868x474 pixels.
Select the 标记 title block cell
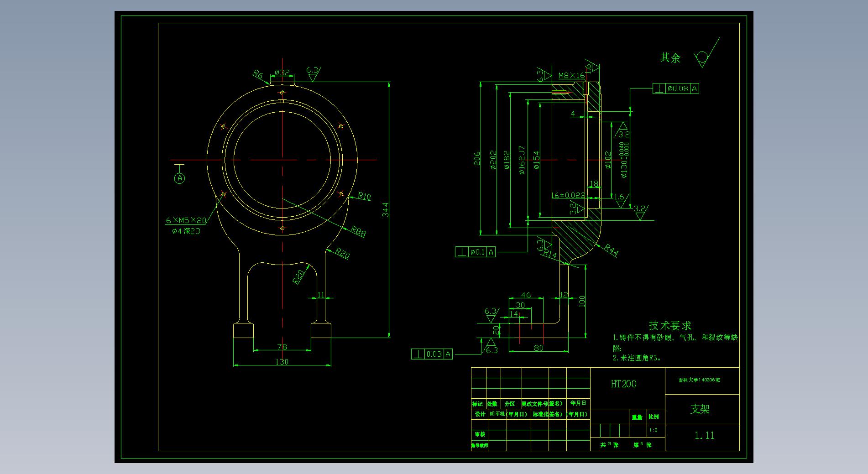click(477, 404)
